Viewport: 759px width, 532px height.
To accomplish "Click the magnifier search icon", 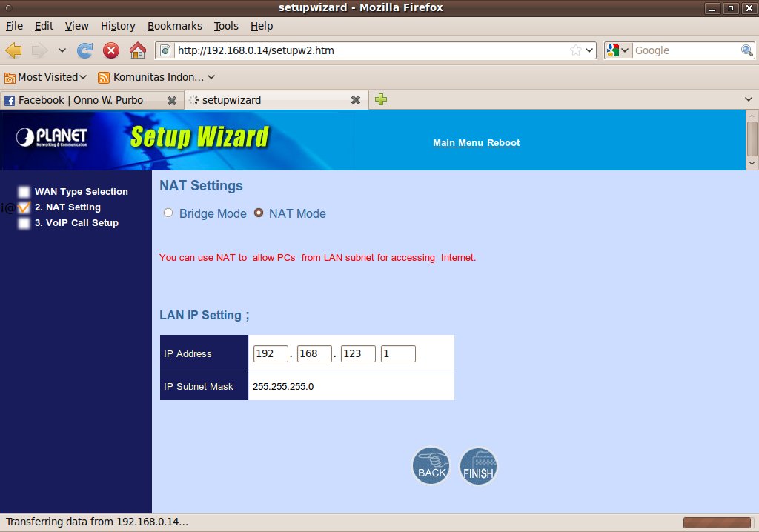I will coord(747,50).
